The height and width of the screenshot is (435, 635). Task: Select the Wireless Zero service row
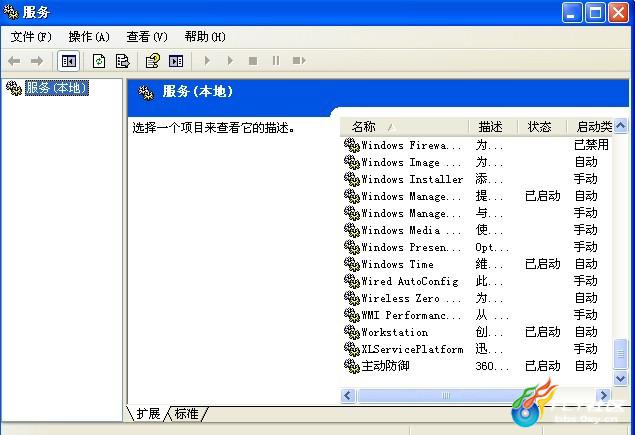click(477, 298)
